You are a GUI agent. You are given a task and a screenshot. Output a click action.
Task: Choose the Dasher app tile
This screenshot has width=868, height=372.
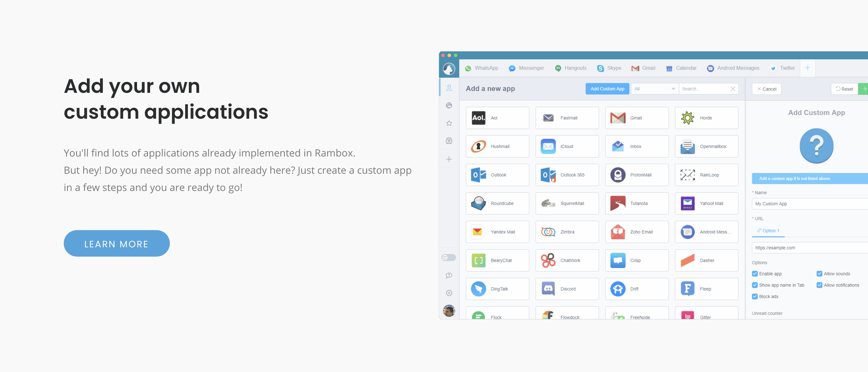click(707, 261)
